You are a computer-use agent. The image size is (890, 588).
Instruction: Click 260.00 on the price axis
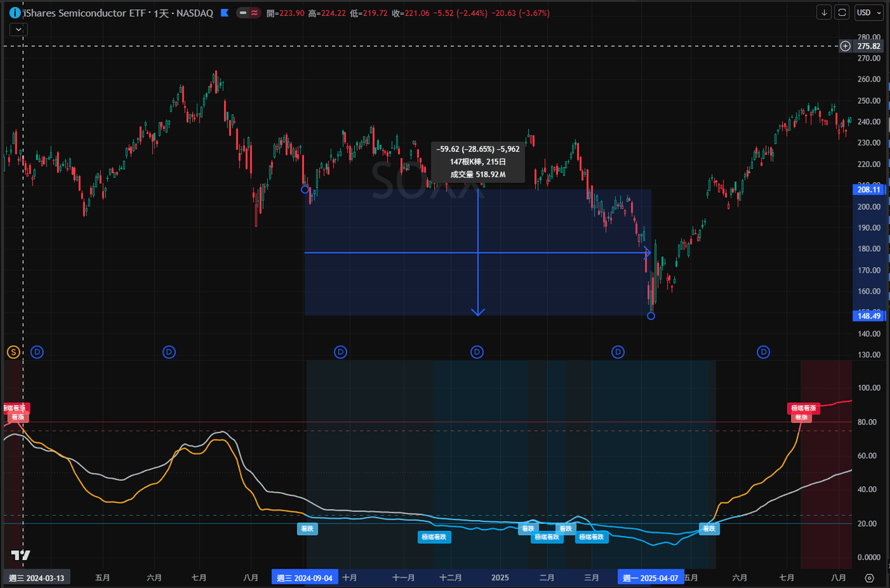[868, 79]
